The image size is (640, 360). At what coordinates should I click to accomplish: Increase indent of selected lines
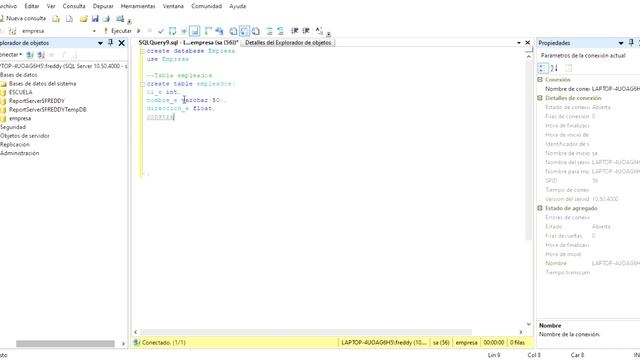click(x=306, y=31)
